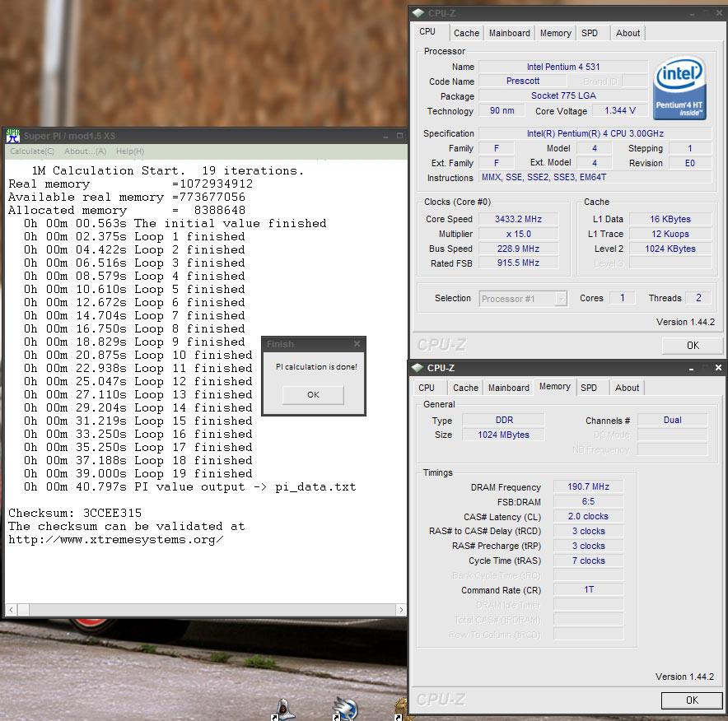Screen dimensions: 728x721
Task: Click left arrow of Super PI horizontal scrollbar
Action: point(12,610)
